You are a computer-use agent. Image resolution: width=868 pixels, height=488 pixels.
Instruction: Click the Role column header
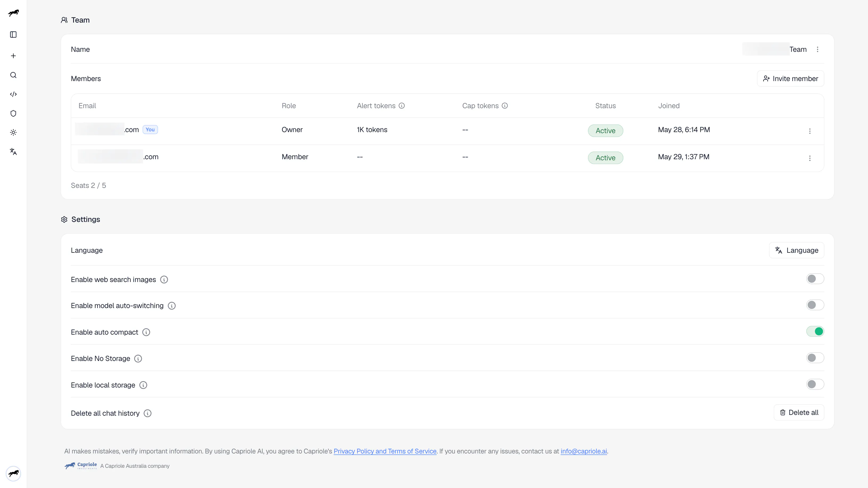289,106
